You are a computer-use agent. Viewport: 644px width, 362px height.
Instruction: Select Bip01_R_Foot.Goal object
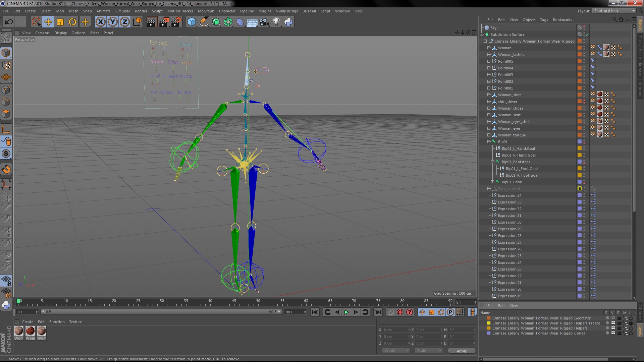[522, 175]
